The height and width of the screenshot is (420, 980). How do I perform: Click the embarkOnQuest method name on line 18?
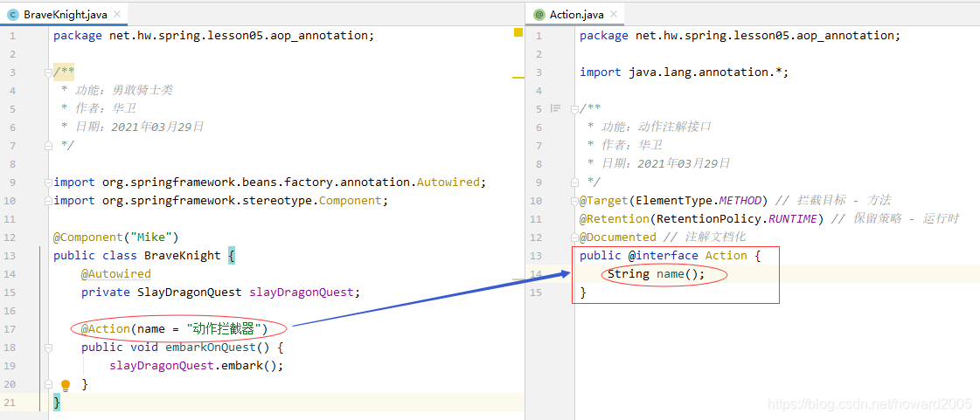pyautogui.click(x=211, y=347)
